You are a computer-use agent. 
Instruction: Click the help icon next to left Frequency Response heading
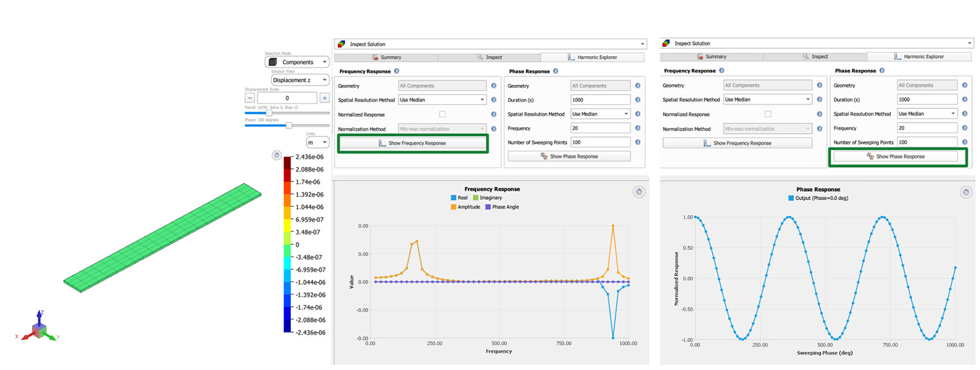click(397, 71)
